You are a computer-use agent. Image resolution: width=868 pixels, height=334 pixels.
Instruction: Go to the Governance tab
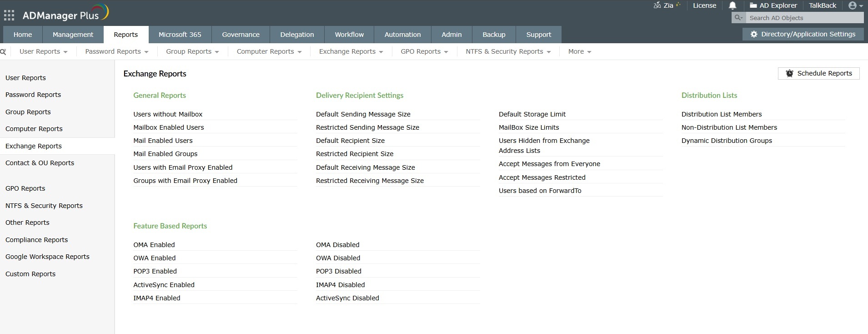point(241,35)
